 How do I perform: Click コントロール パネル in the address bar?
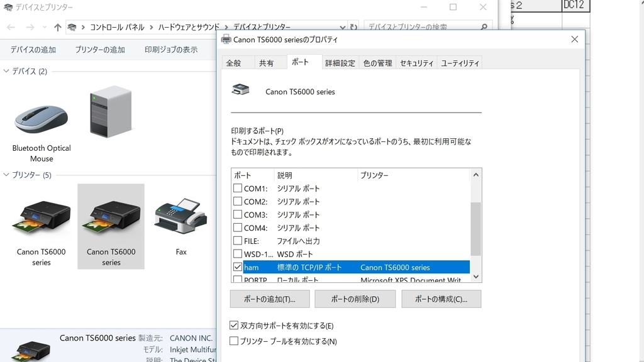[117, 28]
